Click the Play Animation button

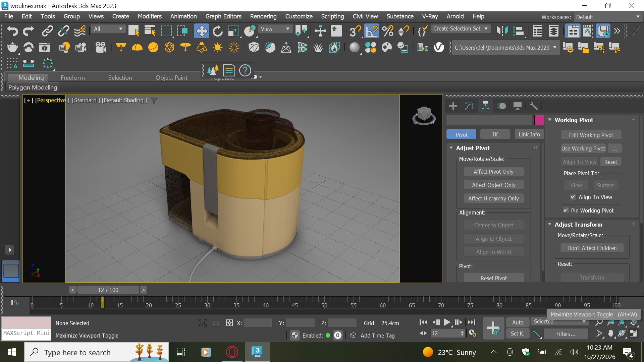(447, 322)
